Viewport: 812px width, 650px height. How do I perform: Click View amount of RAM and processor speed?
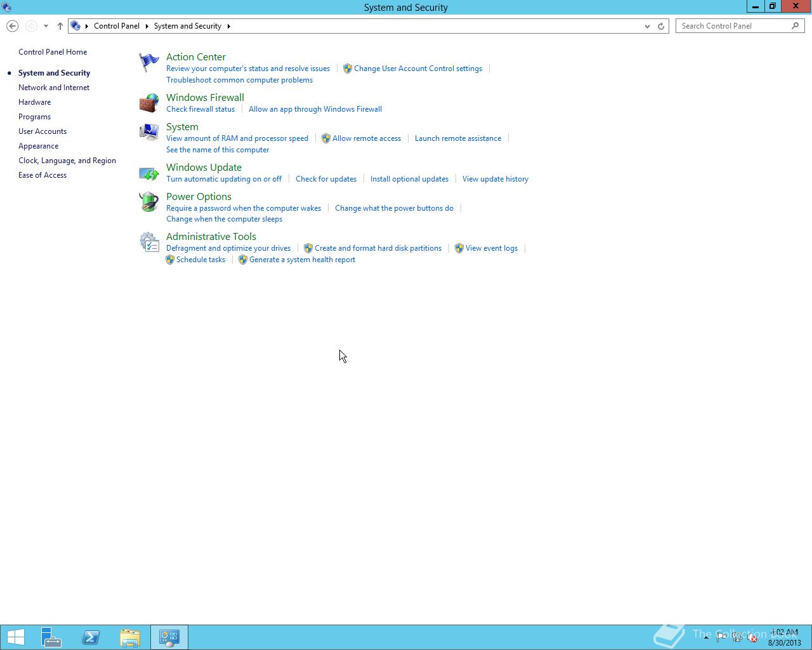tap(237, 138)
